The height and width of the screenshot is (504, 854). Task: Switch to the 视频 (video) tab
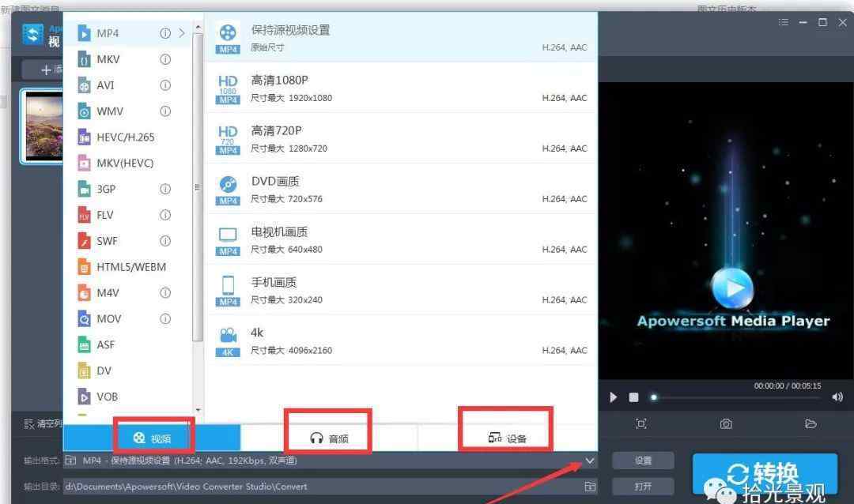click(152, 438)
